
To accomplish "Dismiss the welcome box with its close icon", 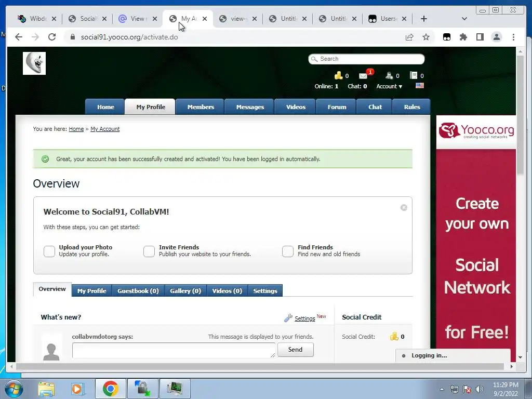I will coord(404,208).
